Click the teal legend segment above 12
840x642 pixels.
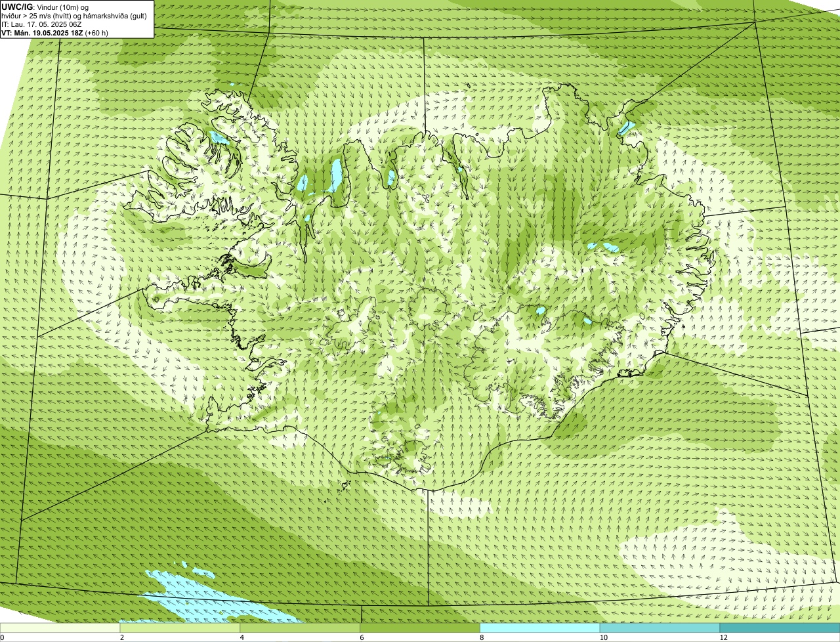(780, 628)
